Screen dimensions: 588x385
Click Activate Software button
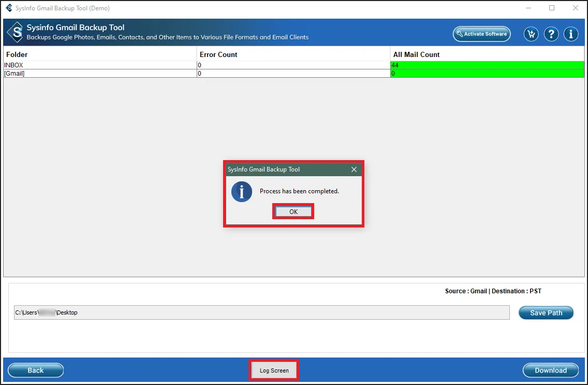click(481, 34)
